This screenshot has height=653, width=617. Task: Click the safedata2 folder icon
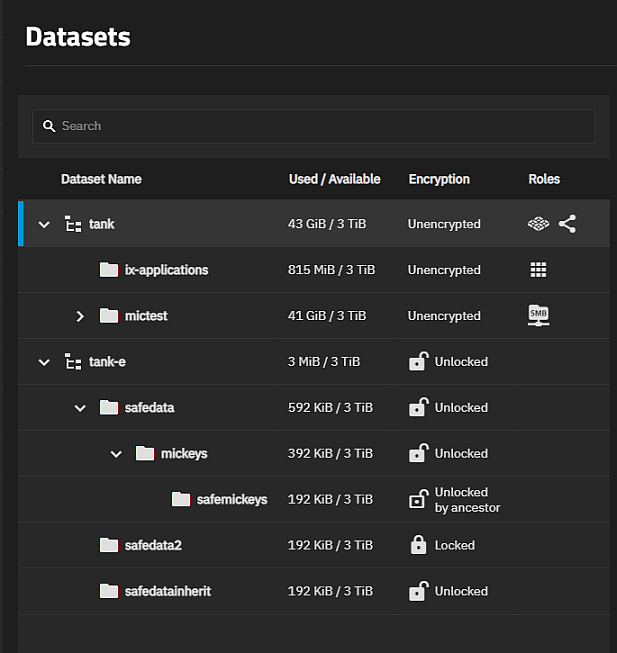click(109, 544)
